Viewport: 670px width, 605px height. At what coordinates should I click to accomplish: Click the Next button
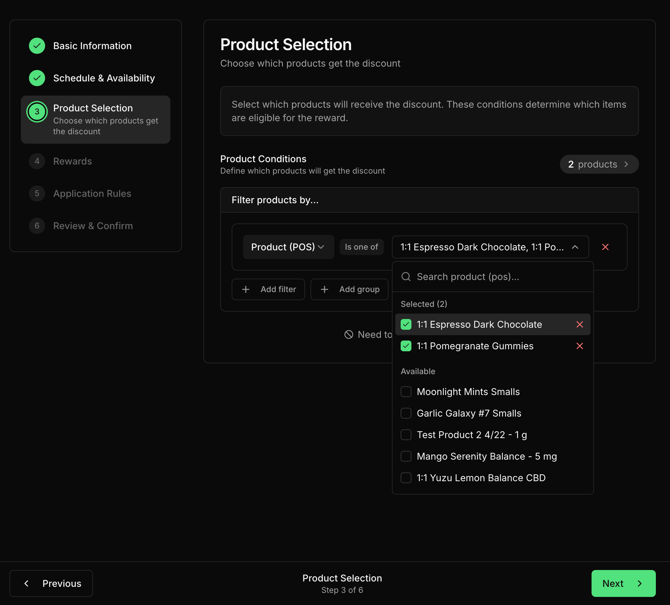click(x=623, y=583)
